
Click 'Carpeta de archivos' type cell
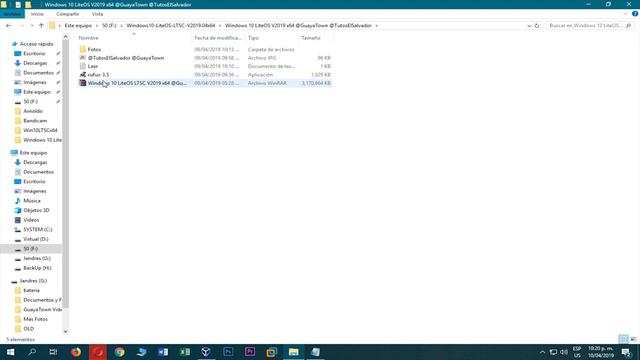point(271,49)
